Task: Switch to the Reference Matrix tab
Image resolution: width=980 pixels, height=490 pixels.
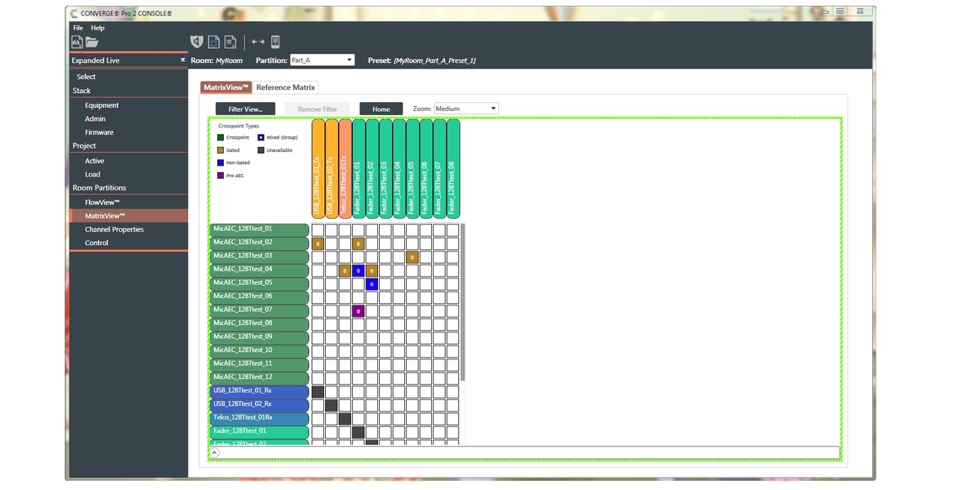Action: pos(285,87)
